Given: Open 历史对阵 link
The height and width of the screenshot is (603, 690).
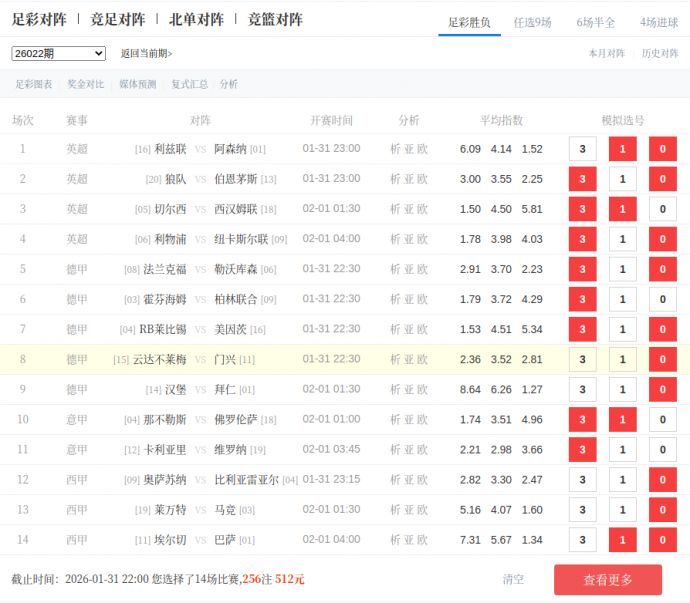Looking at the screenshot, I should tap(660, 54).
